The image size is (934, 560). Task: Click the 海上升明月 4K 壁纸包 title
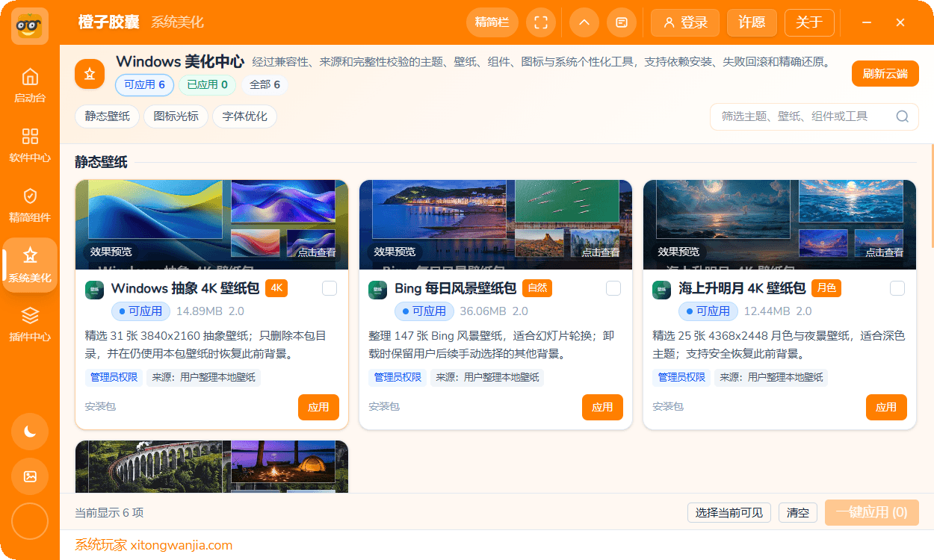742,288
